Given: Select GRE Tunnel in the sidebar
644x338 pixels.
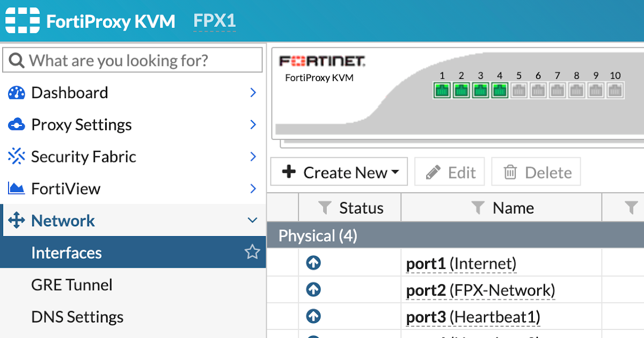Looking at the screenshot, I should (x=72, y=285).
